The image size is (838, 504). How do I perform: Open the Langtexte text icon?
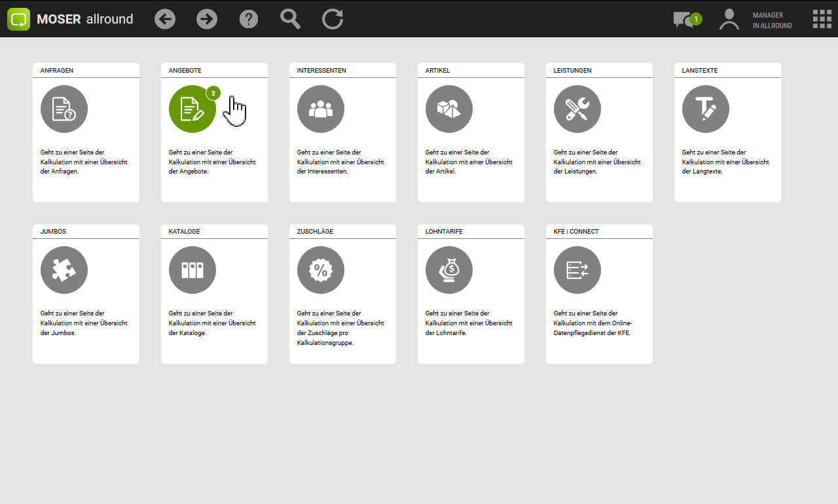coord(706,109)
